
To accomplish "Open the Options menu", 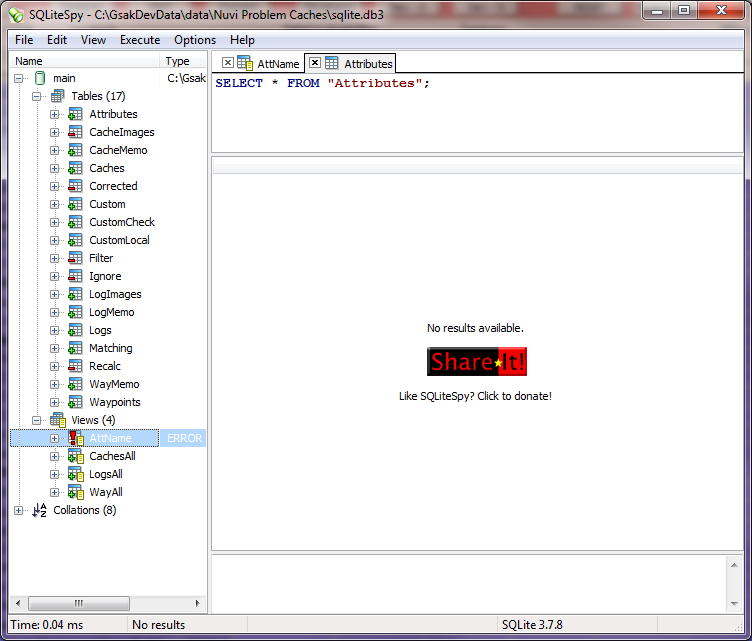I will [x=195, y=40].
